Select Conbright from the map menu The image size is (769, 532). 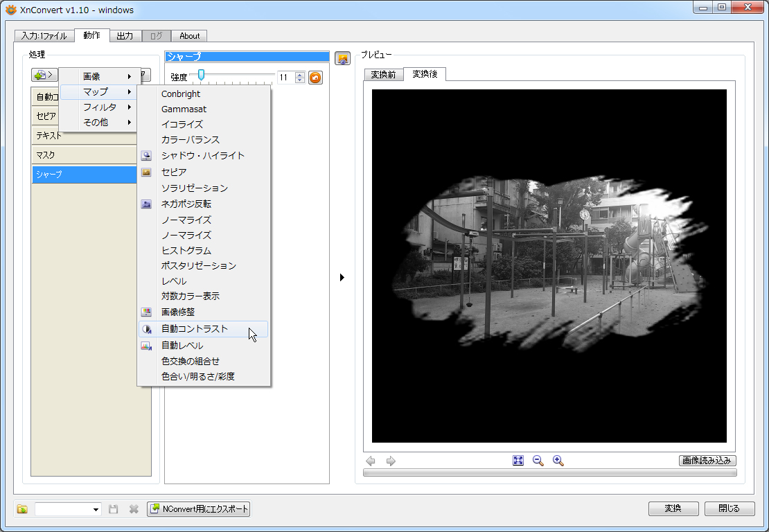[204, 94]
